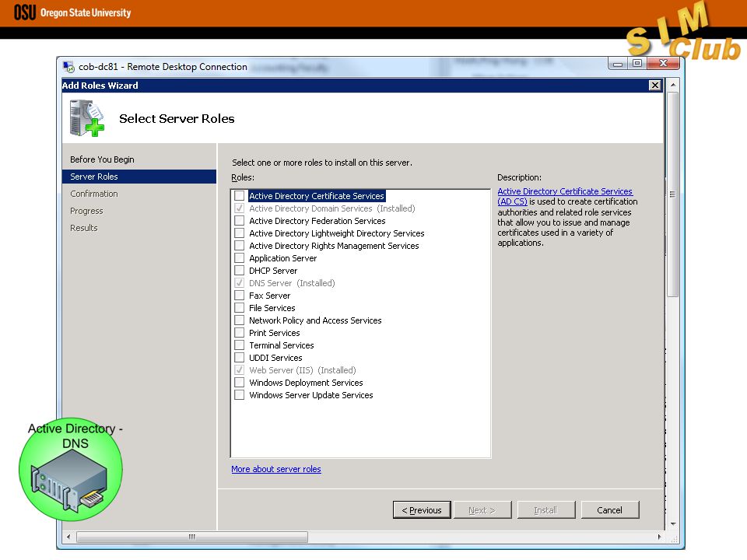Click the Add Roles server icon
The image size is (747, 560).
pyautogui.click(x=86, y=117)
